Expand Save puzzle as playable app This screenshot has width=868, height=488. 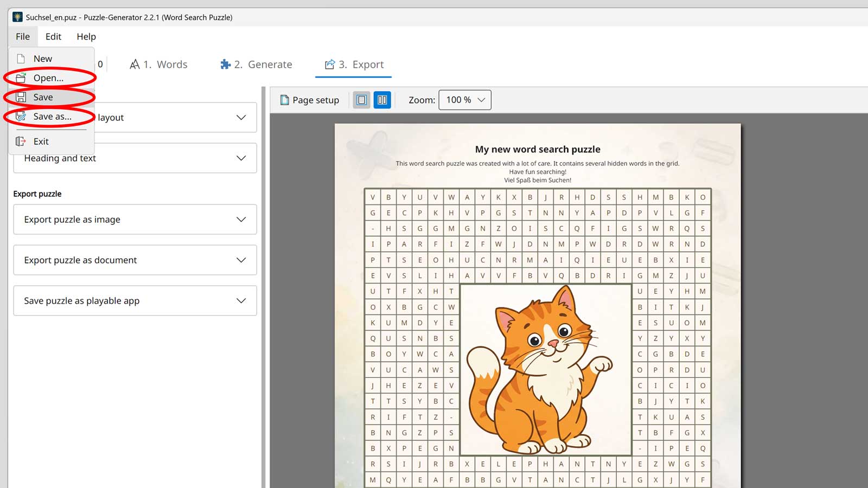point(135,301)
